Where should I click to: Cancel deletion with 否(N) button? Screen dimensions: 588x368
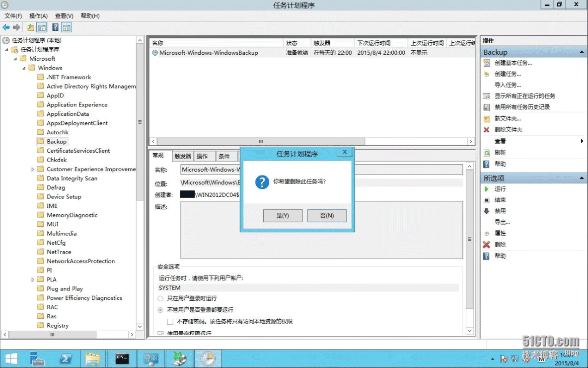[x=327, y=215]
